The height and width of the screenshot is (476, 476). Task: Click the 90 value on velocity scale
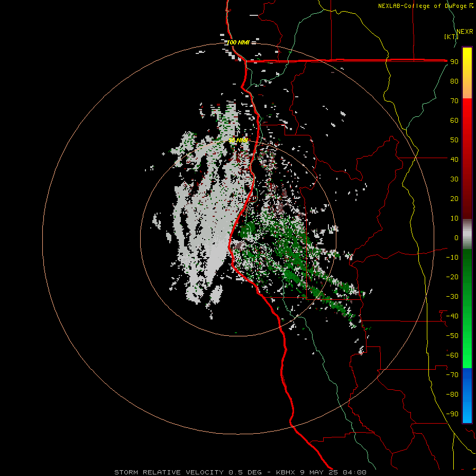[454, 62]
